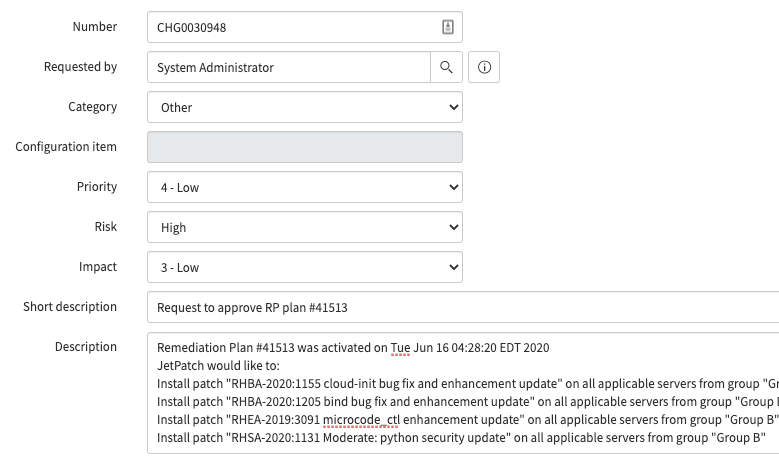Click the Description label
The width and height of the screenshot is (779, 463).
click(86, 346)
